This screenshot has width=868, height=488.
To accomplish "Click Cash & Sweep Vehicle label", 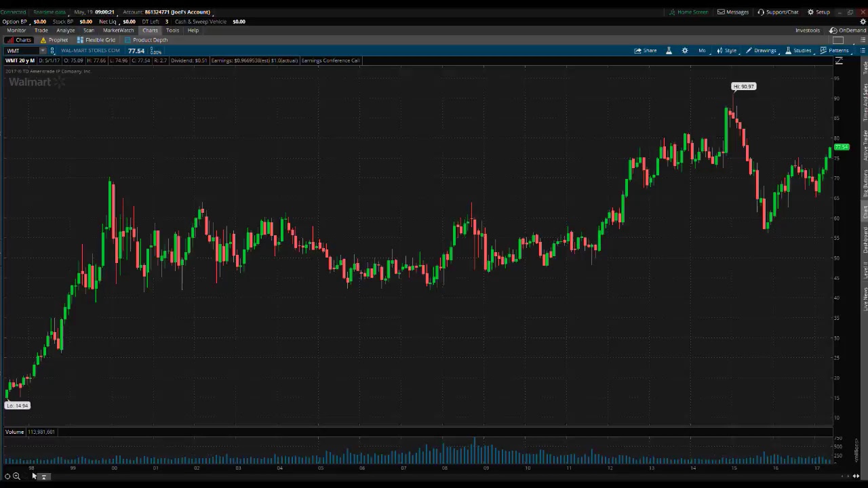I will (201, 22).
